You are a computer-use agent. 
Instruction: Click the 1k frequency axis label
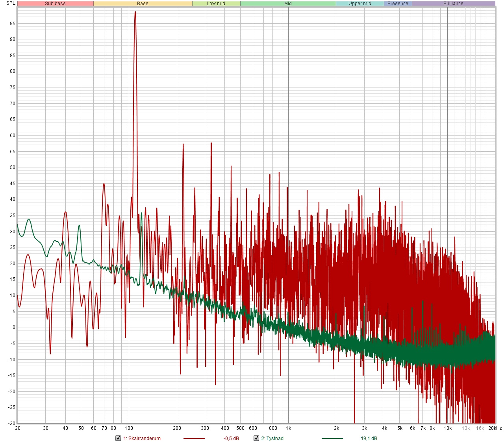pos(288,428)
